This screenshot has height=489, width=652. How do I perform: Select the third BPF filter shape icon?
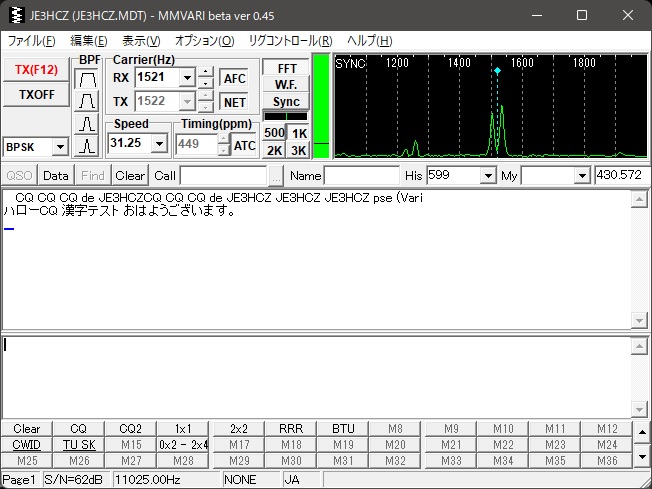click(x=88, y=124)
